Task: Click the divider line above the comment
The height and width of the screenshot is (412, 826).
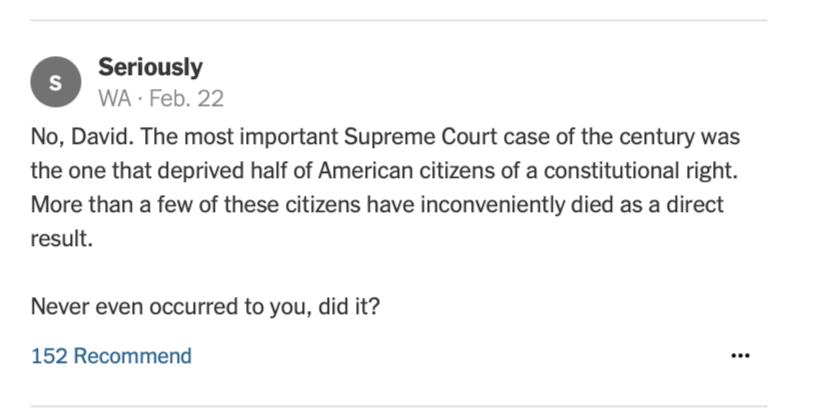Action: coord(398,20)
